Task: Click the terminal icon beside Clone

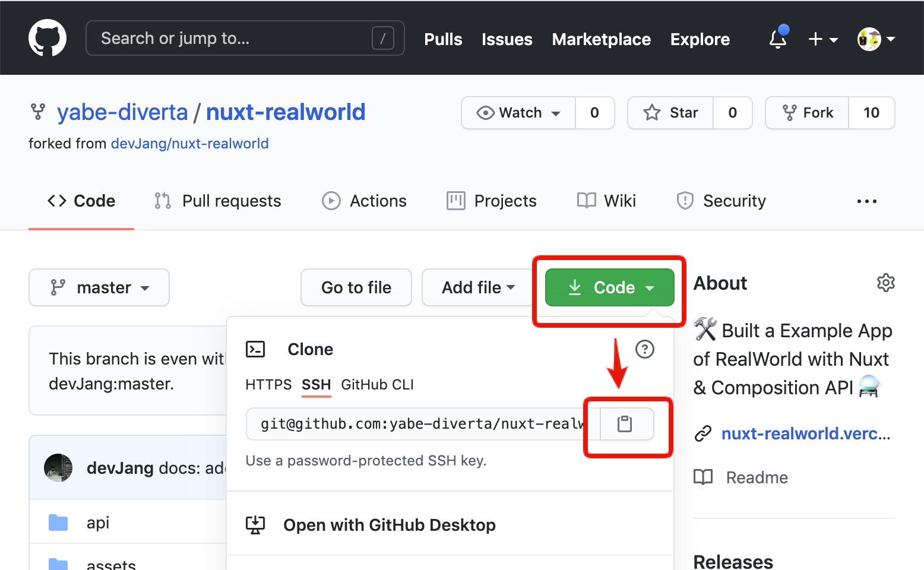Action: (255, 349)
